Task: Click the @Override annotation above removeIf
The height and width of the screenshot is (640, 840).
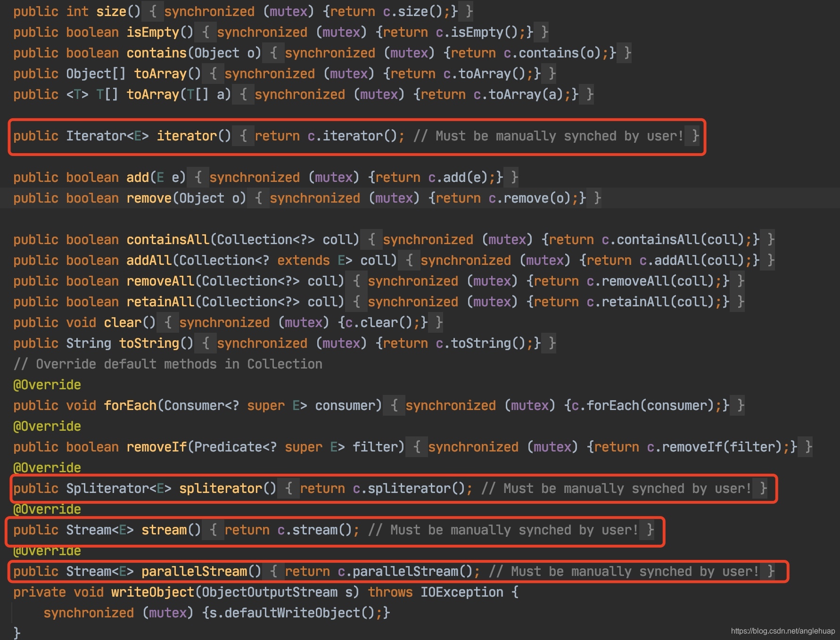Action: (x=47, y=426)
